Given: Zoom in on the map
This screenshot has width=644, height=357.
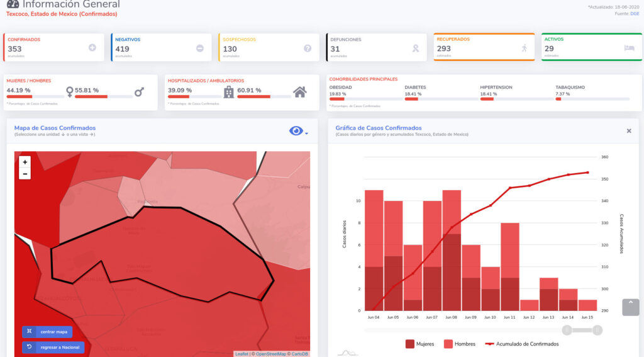Looking at the screenshot, I should [x=25, y=162].
